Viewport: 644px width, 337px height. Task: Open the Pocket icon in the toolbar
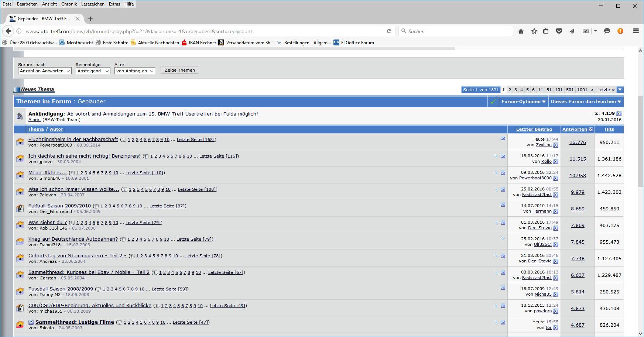point(559,31)
